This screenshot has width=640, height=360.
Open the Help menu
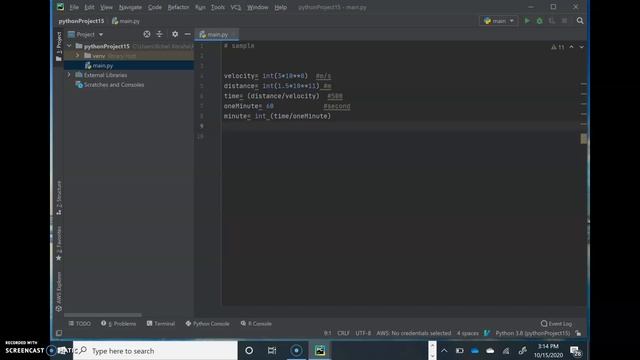tap(280, 7)
